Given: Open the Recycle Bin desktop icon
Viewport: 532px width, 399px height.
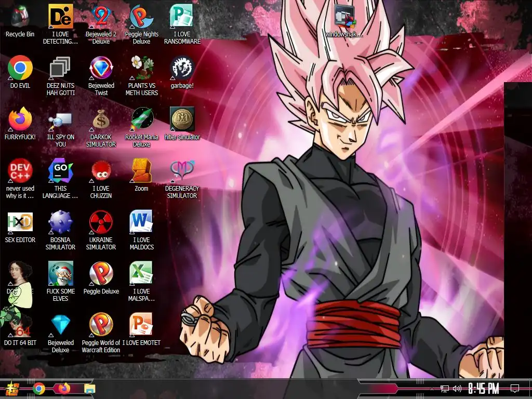Looking at the screenshot, I should pyautogui.click(x=20, y=17).
